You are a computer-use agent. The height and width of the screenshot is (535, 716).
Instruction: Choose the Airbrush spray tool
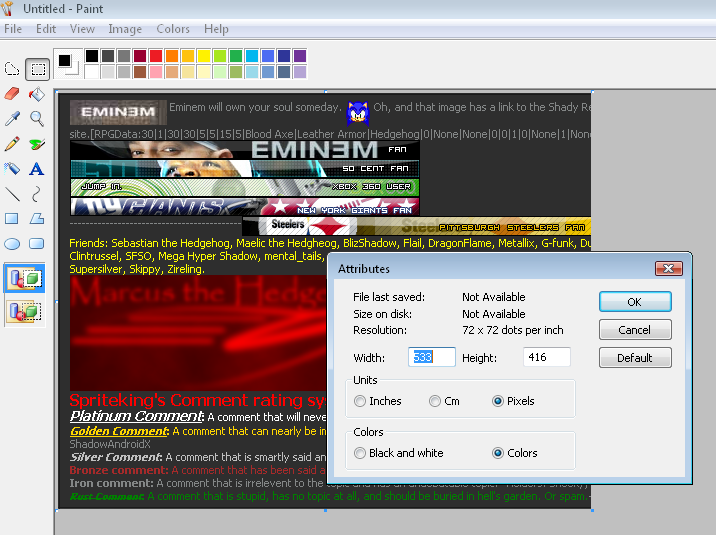[x=12, y=169]
